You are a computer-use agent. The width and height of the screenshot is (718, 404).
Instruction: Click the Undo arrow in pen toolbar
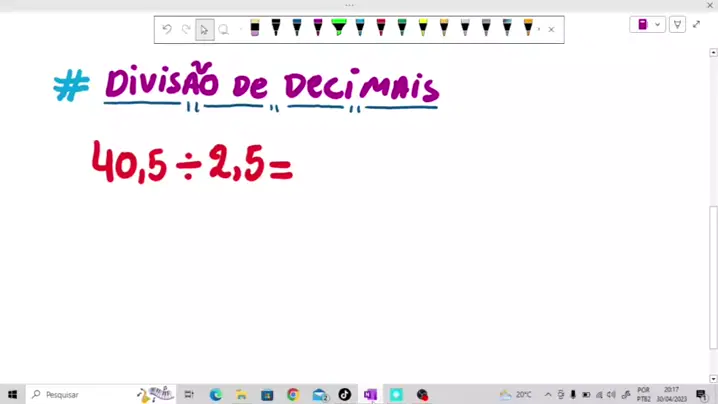[x=167, y=29]
